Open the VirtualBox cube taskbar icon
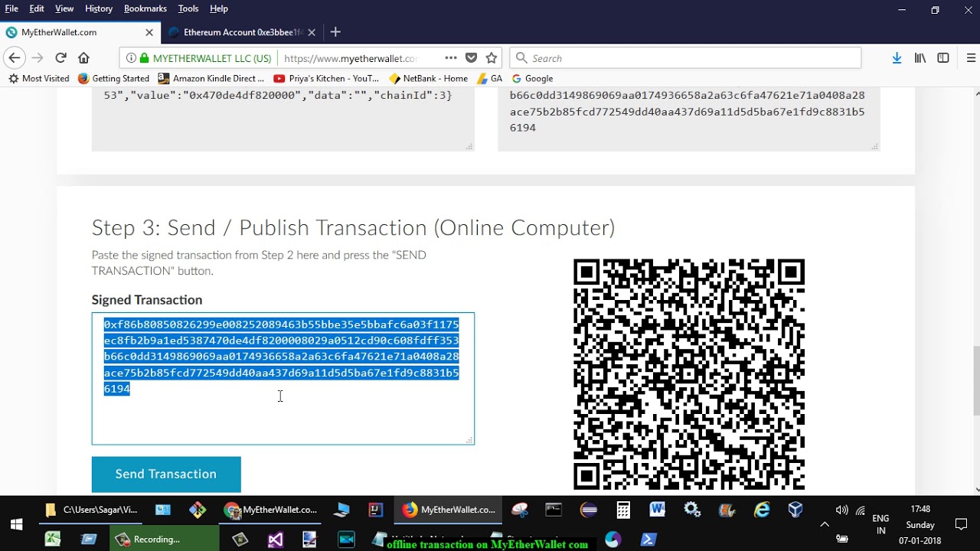Image resolution: width=980 pixels, height=551 pixels. (x=795, y=510)
